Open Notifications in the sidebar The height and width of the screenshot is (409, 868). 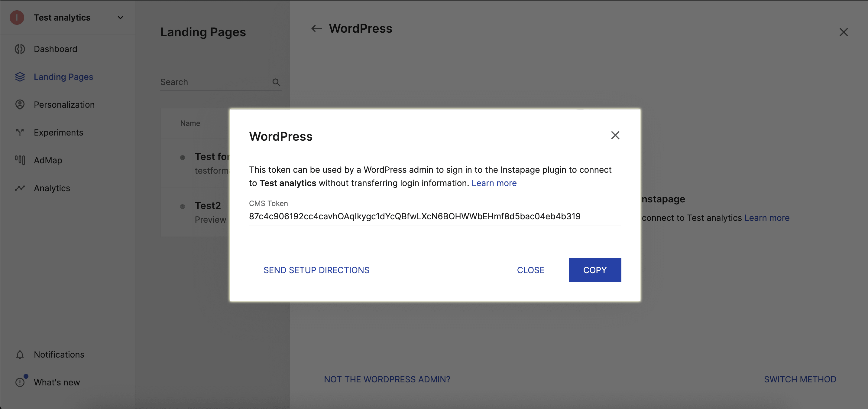[x=59, y=355]
